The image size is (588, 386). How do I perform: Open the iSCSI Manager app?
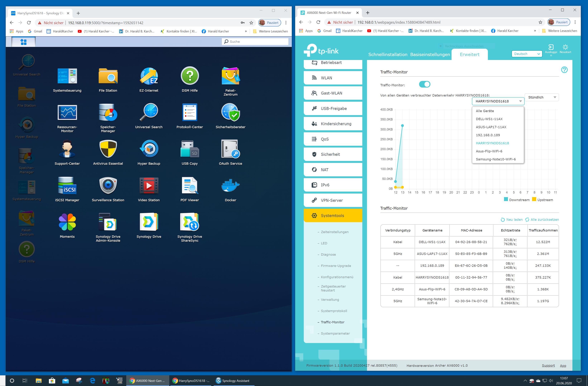coord(67,186)
